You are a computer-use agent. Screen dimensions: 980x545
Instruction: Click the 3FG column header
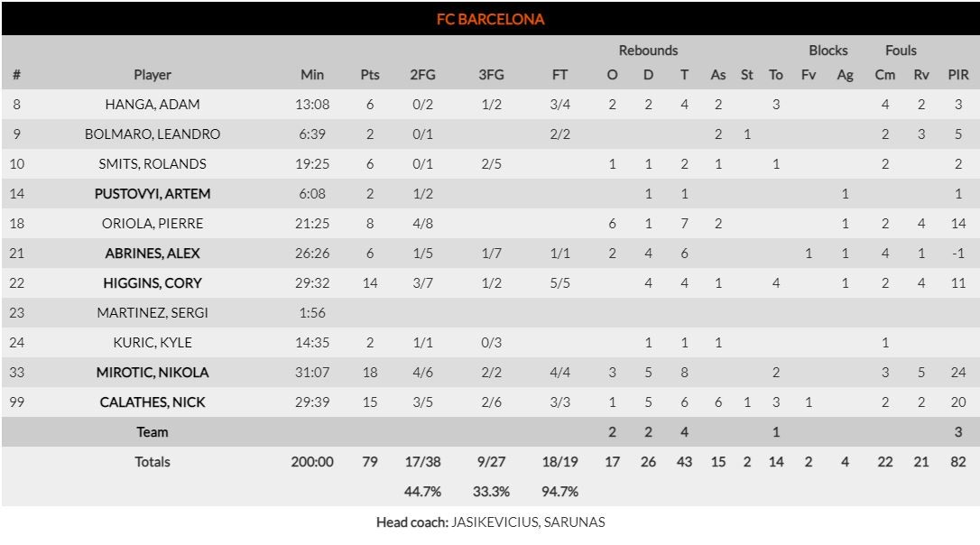coord(491,75)
